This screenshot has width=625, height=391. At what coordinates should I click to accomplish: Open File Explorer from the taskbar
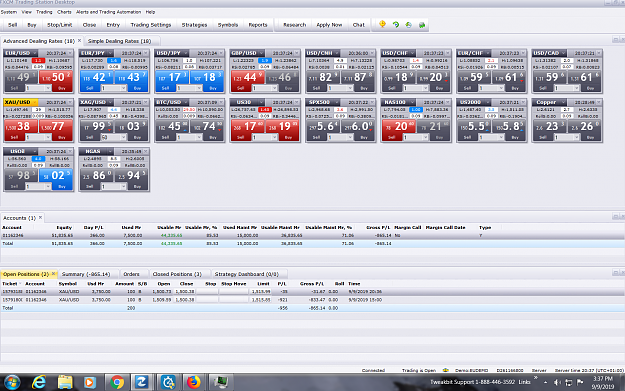(65, 382)
